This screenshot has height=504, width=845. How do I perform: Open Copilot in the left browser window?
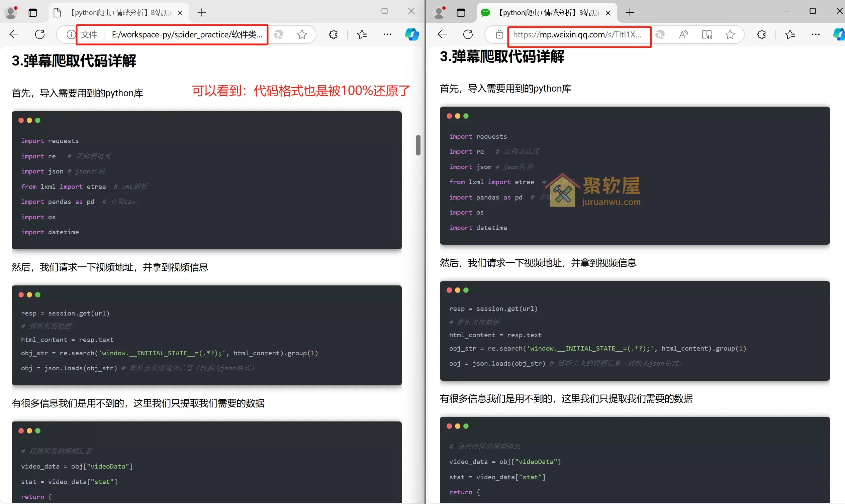click(412, 34)
